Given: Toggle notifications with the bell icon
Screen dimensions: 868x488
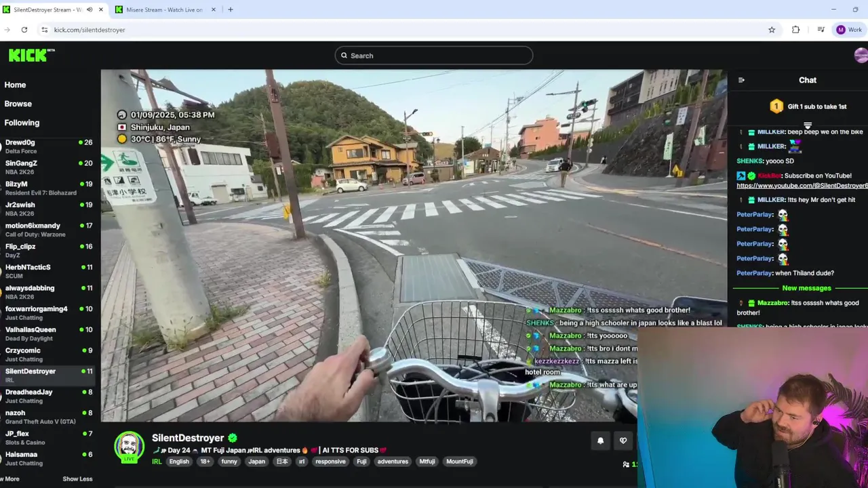Looking at the screenshot, I should [600, 441].
